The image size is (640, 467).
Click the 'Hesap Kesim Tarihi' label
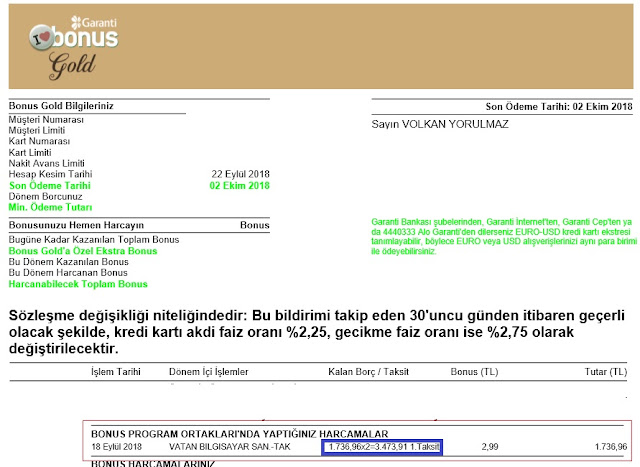click(x=51, y=174)
